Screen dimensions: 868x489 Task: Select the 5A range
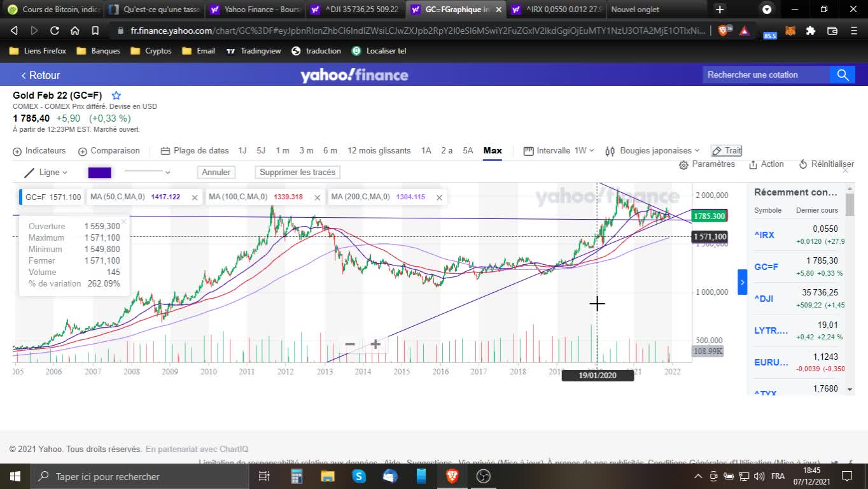pyautogui.click(x=468, y=151)
